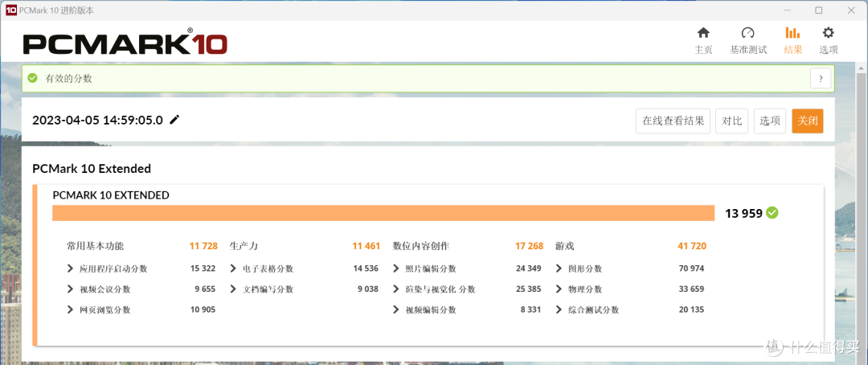Screen dimensions: 868x365
Task: Expand 应用程序启动分数 row
Action: click(70, 269)
